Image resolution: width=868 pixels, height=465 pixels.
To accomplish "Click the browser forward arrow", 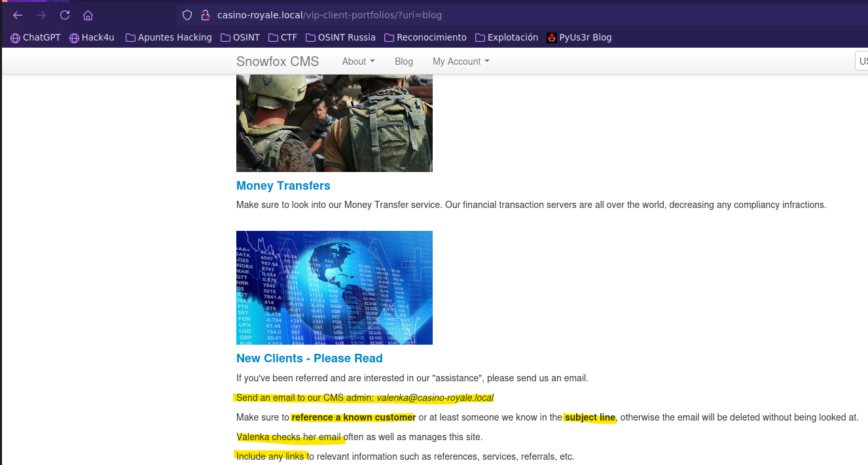I will 41,15.
